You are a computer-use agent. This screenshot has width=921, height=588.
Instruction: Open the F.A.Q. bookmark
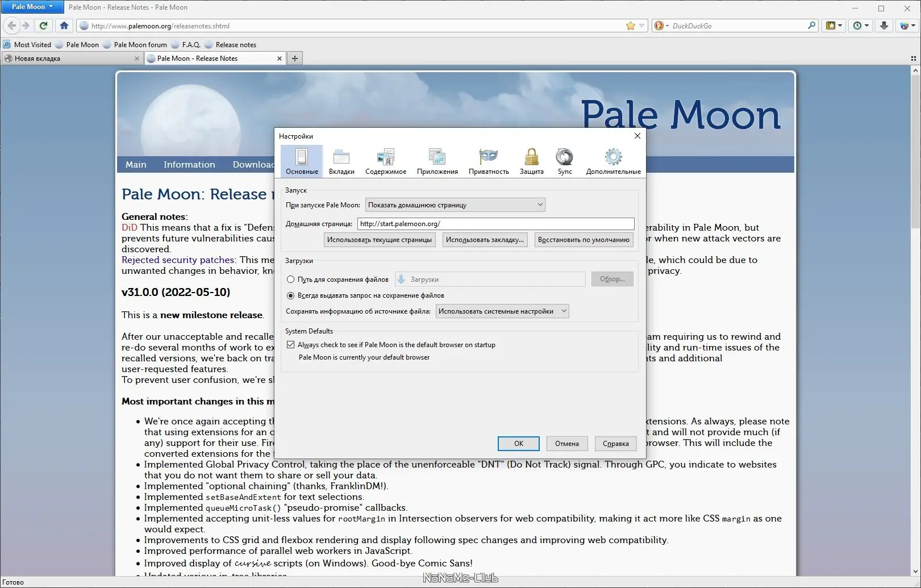coord(186,45)
